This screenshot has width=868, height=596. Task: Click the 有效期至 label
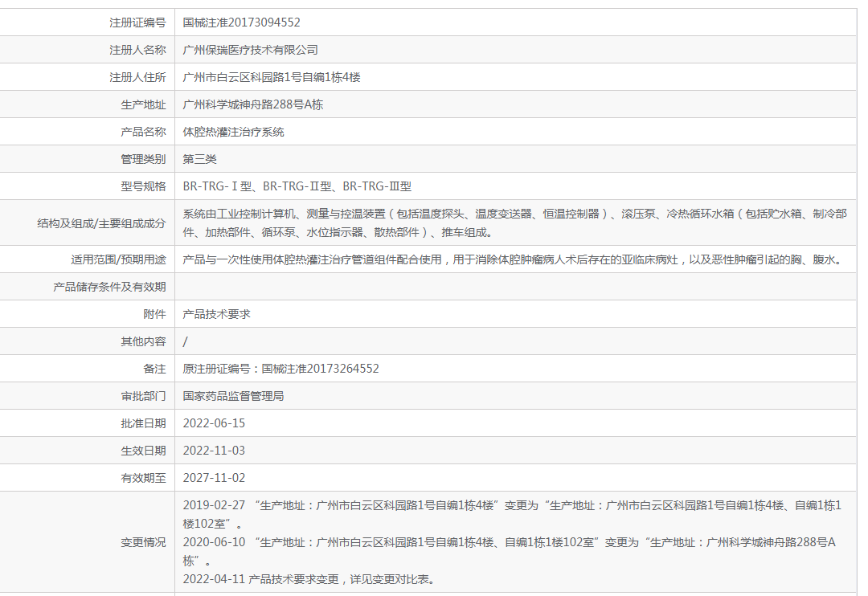click(143, 478)
